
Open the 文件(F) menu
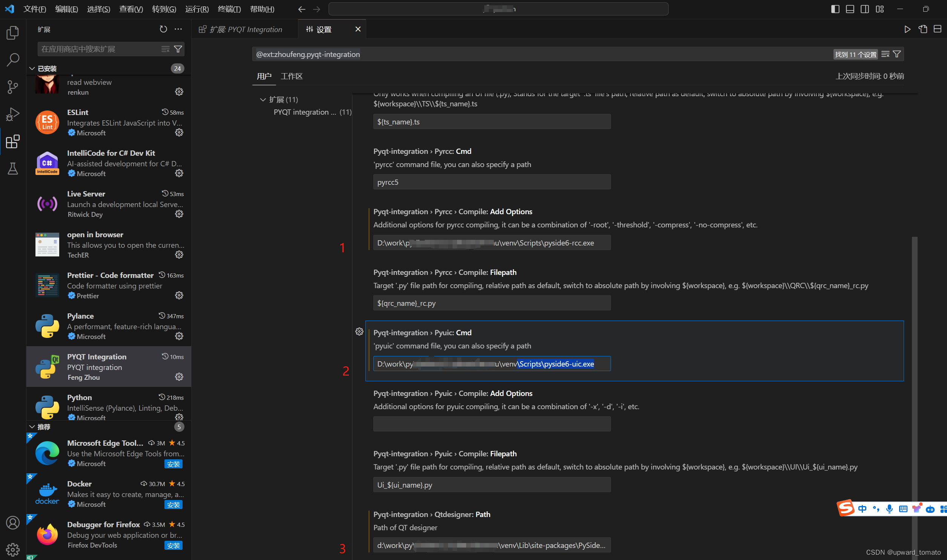click(x=35, y=9)
